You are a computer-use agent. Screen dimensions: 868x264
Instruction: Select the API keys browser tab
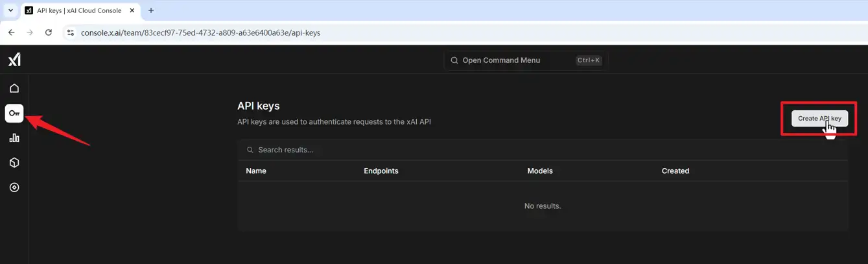click(80, 11)
